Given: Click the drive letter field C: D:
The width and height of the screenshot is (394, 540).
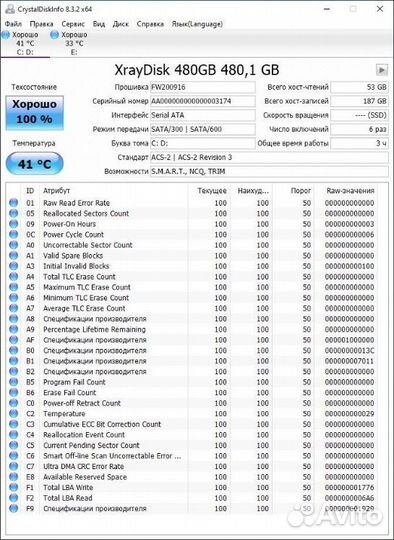Looking at the screenshot, I should [x=203, y=143].
